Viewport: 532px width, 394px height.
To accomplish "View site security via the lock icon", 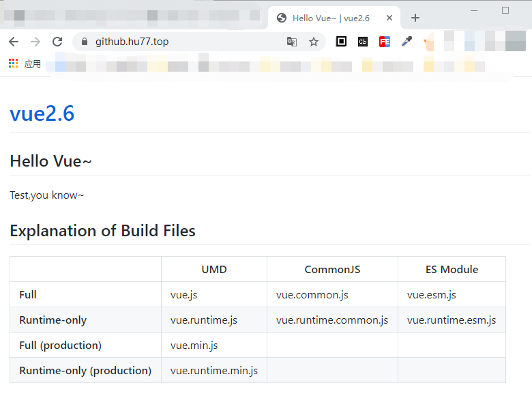I will (85, 42).
